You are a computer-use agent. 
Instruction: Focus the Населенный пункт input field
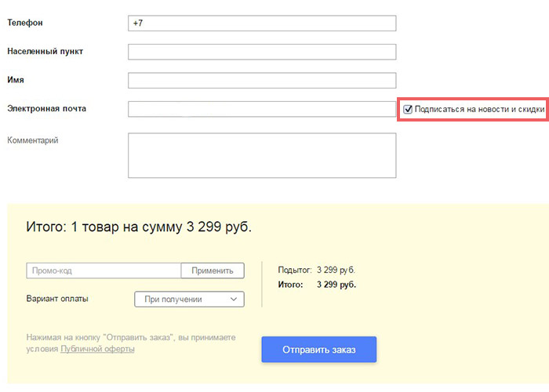[262, 52]
